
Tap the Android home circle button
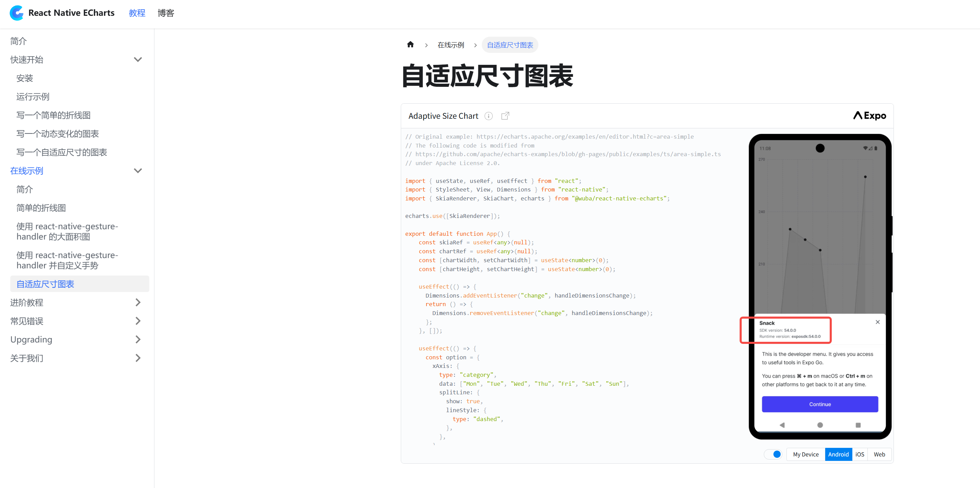coord(820,425)
